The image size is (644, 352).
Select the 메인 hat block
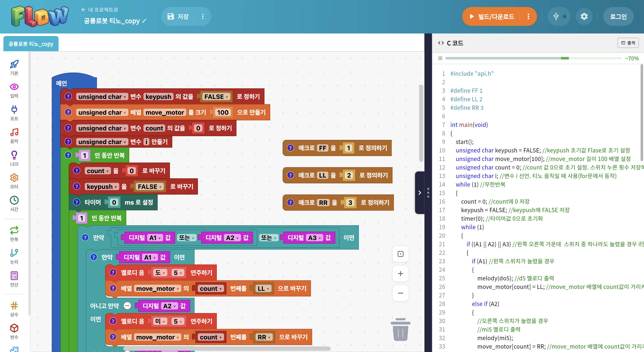(x=61, y=83)
